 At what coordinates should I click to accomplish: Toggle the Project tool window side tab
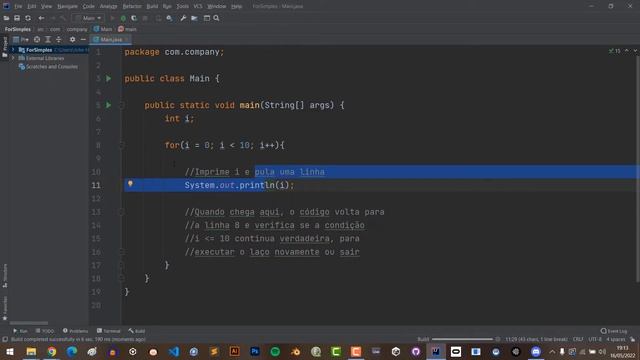click(x=4, y=47)
